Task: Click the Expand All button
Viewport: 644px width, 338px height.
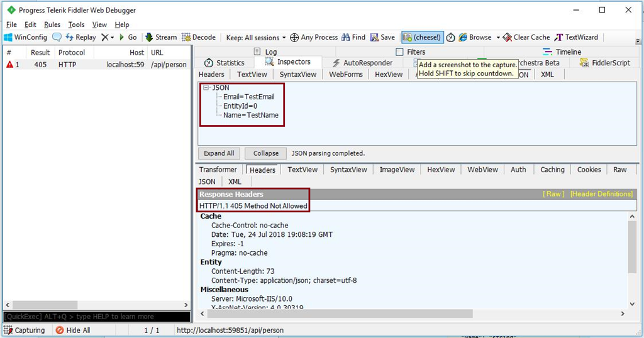Action: [219, 153]
